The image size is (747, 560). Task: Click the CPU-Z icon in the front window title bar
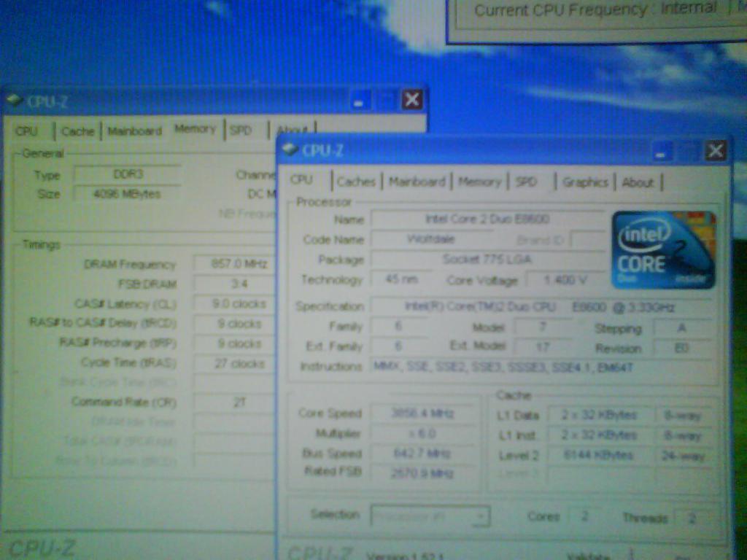[x=290, y=149]
